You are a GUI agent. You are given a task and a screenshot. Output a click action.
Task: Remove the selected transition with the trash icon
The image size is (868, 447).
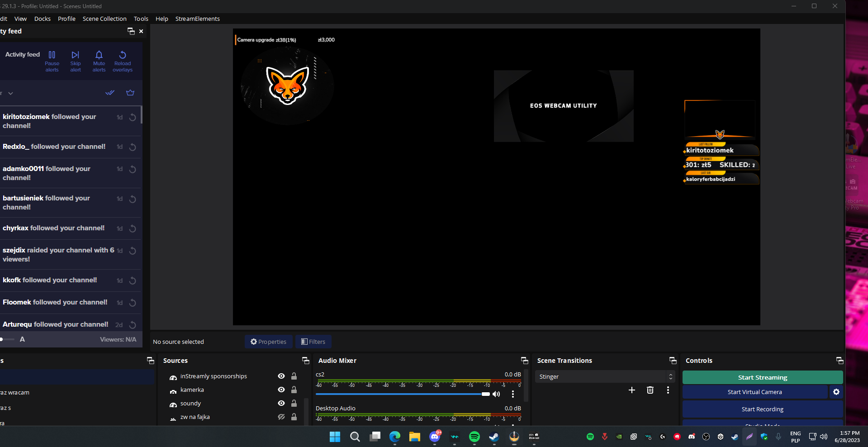point(650,390)
